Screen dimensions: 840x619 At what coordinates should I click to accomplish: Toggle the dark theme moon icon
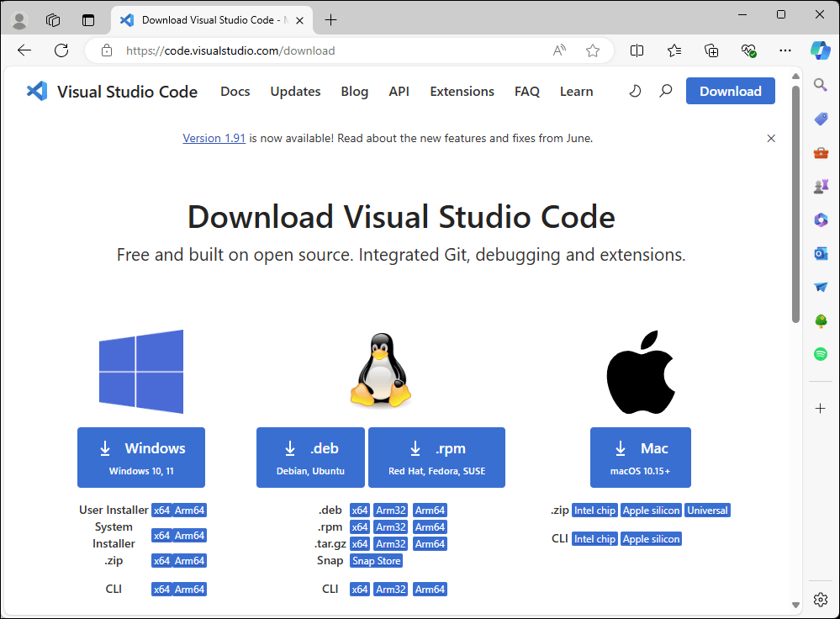[635, 91]
